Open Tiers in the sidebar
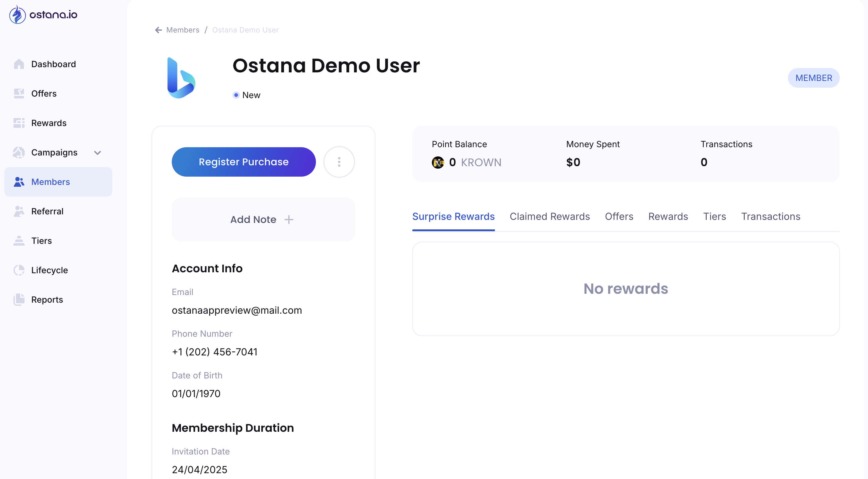Image resolution: width=868 pixels, height=479 pixels. [58, 240]
